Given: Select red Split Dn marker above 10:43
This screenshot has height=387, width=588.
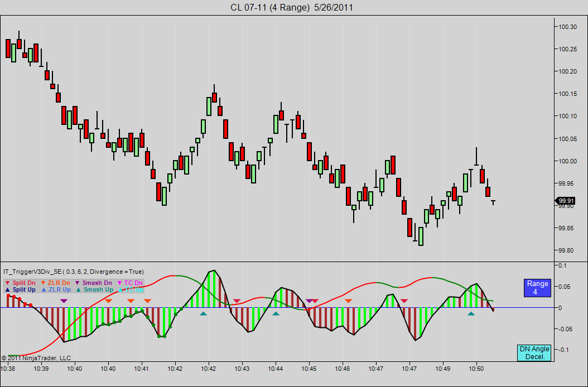Looking at the screenshot, I should 237,301.
